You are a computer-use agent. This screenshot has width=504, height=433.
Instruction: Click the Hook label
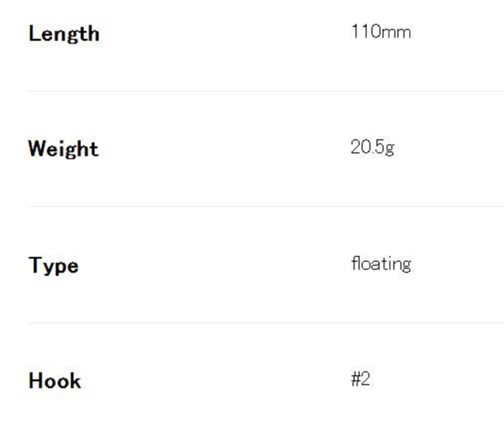pos(55,381)
